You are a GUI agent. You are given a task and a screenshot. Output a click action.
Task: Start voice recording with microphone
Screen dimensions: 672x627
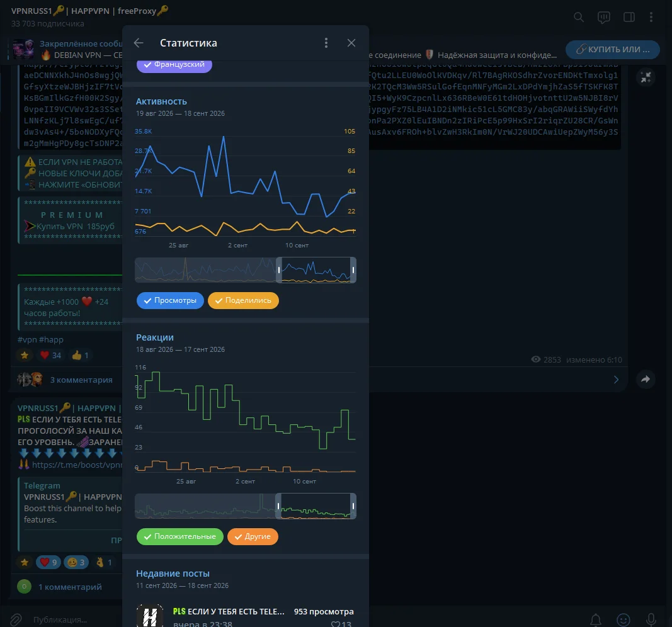tap(651, 619)
